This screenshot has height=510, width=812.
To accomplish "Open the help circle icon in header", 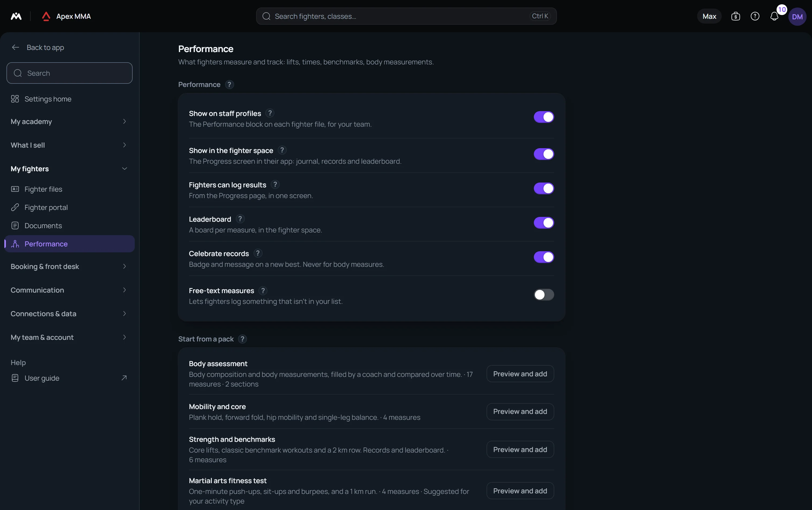I will 755,16.
